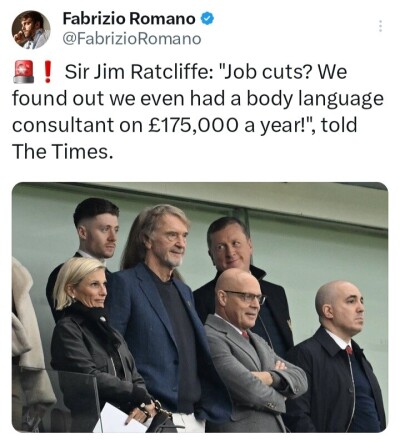Open the three-dot more options menu
The width and height of the screenshot is (400, 448).
[x=380, y=26]
